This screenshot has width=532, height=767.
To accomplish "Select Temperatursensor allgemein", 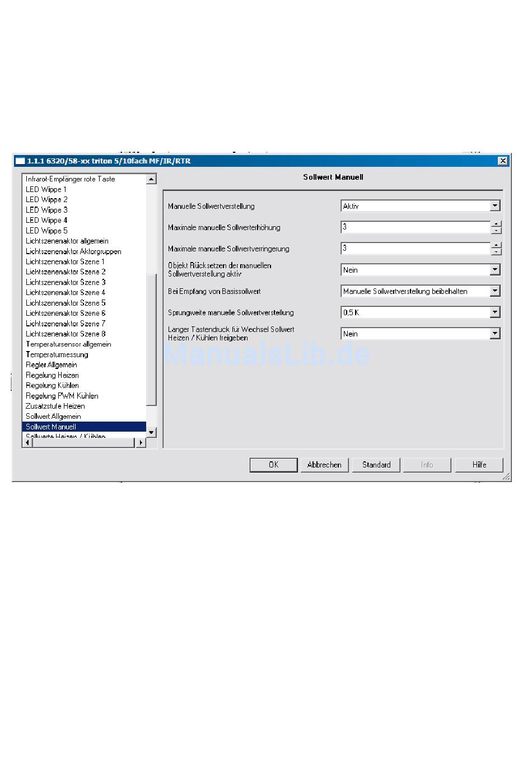I will click(x=68, y=344).
